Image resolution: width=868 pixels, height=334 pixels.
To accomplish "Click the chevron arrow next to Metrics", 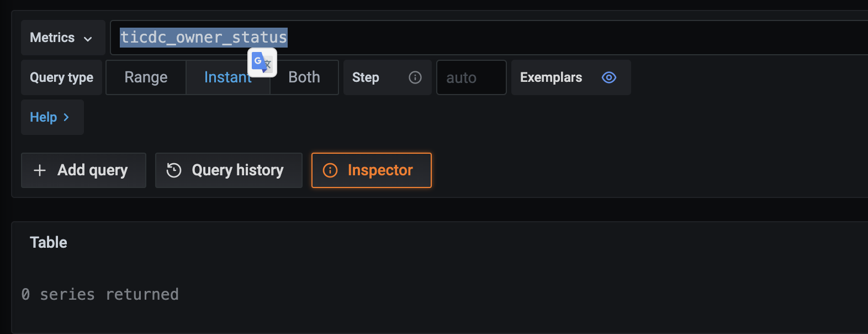I will [x=88, y=39].
